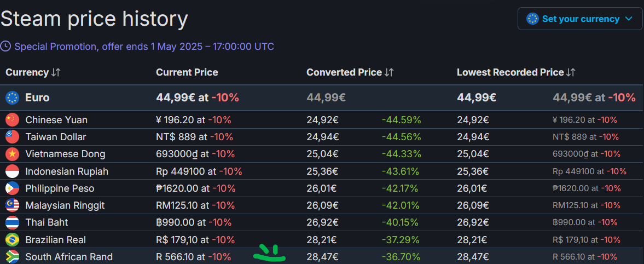Image resolution: width=644 pixels, height=264 pixels.
Task: Click the clock icon beside Special Promotion
Action: 6,46
